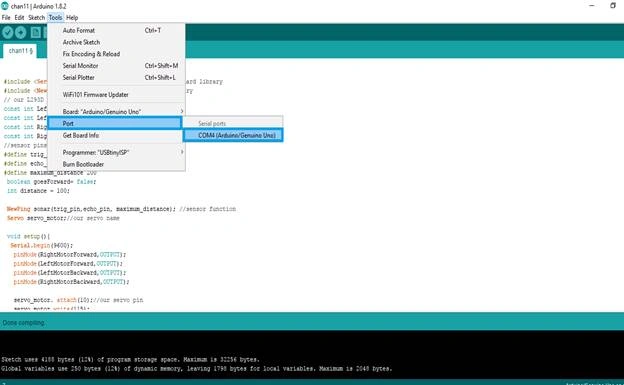Minimize the Arduino window
This screenshot has height=385, width=624.
(x=592, y=6)
